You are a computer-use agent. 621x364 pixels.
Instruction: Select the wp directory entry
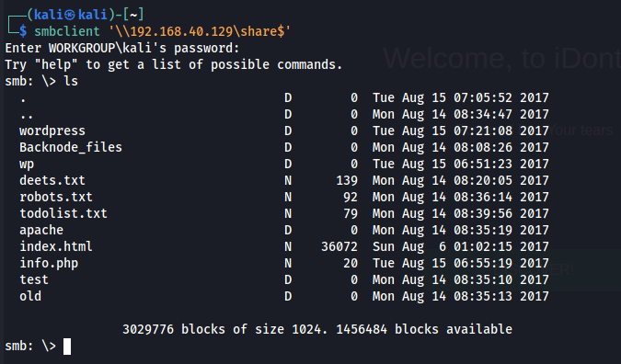point(27,165)
